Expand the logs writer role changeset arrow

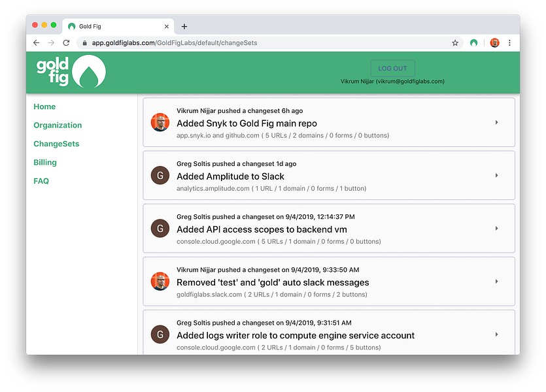pyautogui.click(x=496, y=335)
